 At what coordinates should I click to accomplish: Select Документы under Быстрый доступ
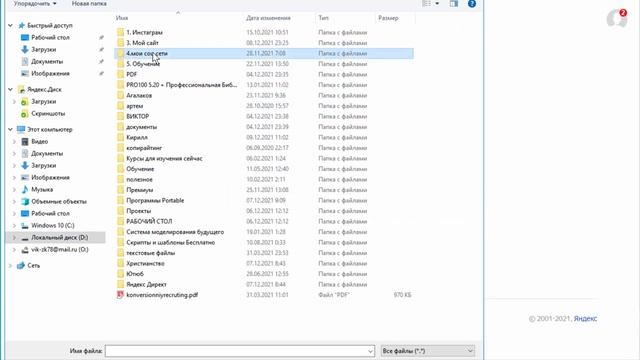pos(47,62)
